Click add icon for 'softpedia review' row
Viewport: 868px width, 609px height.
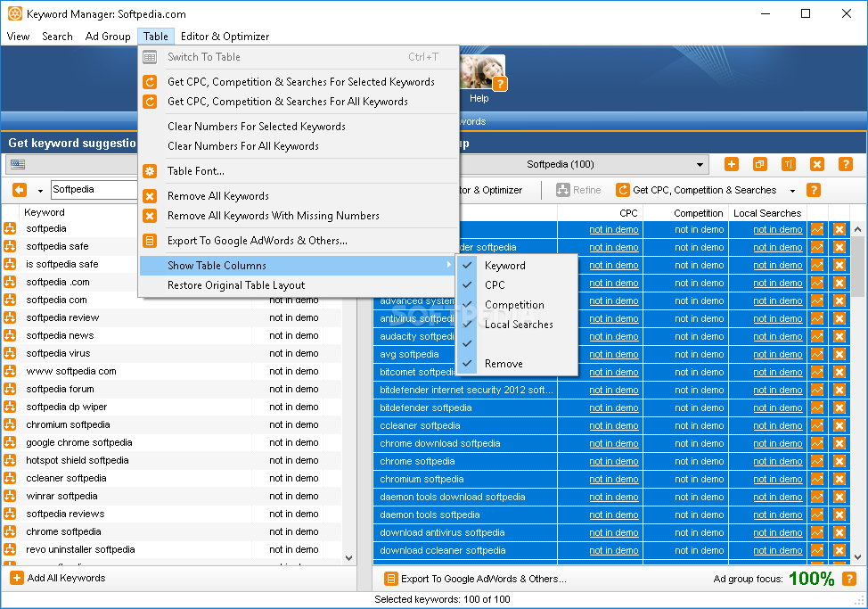coord(10,317)
